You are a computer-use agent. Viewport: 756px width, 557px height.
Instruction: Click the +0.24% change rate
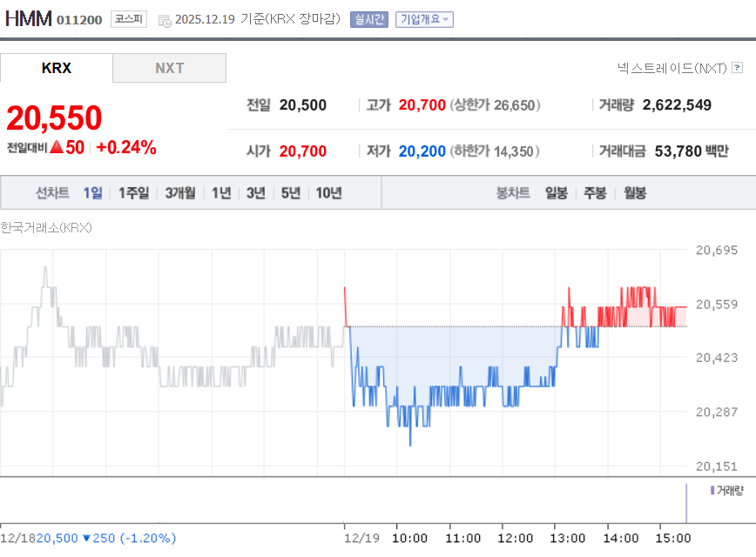126,147
